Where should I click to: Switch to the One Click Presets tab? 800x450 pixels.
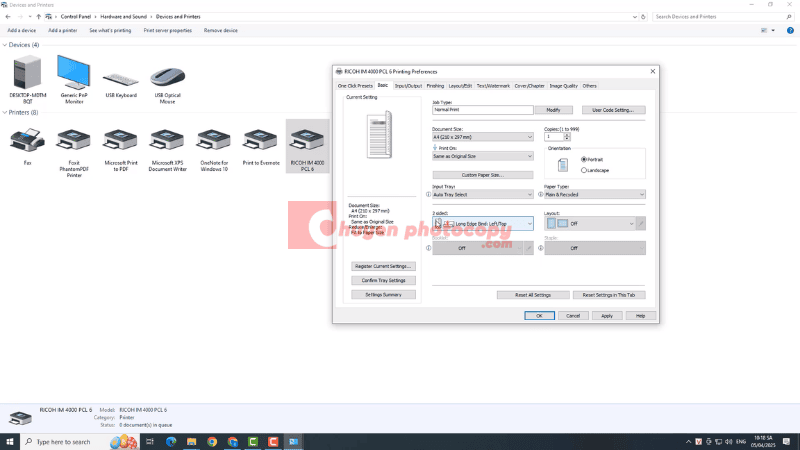coord(355,86)
